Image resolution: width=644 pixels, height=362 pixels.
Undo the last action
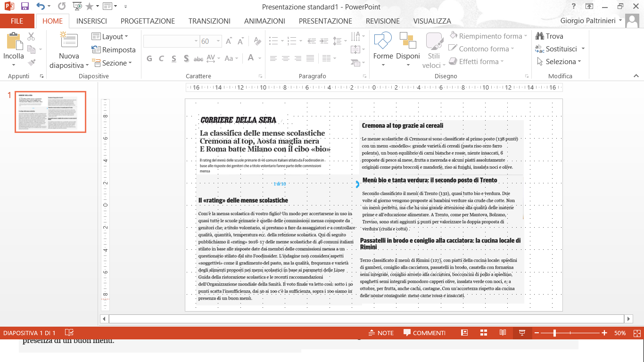pyautogui.click(x=41, y=7)
